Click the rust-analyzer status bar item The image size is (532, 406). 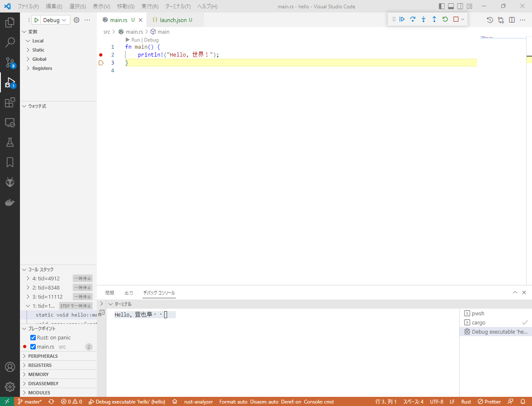(x=198, y=402)
